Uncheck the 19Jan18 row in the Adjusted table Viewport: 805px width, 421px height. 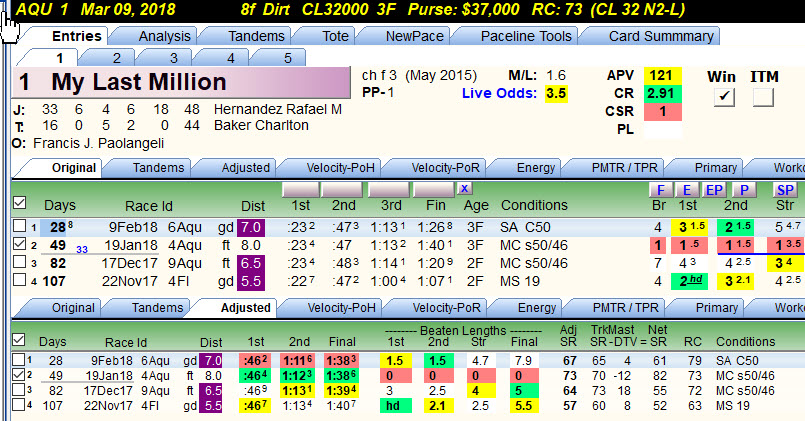click(x=18, y=375)
